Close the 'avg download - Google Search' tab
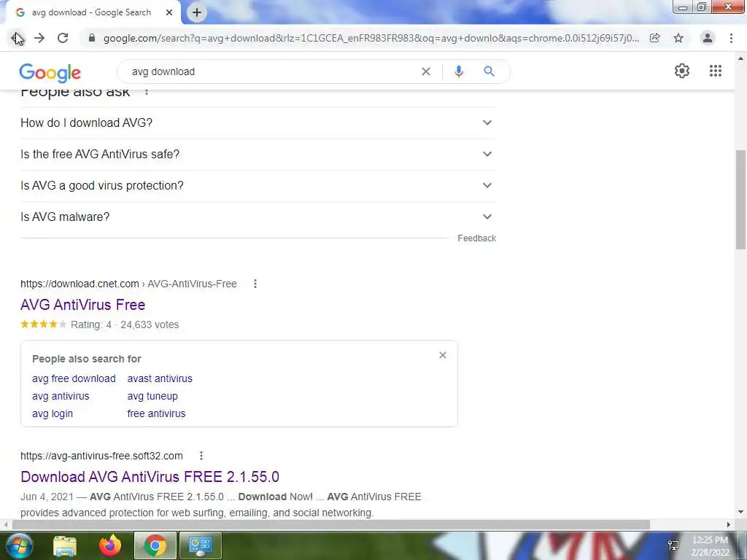 [169, 13]
